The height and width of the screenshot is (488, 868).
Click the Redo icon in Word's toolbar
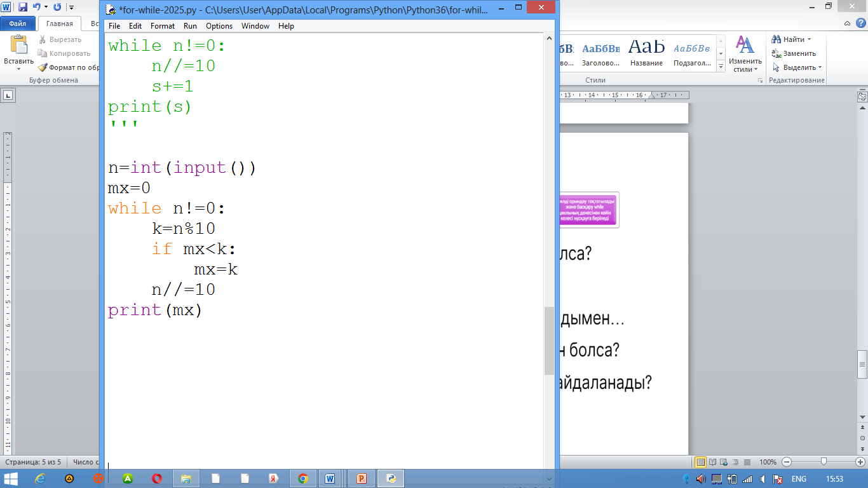pos(57,7)
